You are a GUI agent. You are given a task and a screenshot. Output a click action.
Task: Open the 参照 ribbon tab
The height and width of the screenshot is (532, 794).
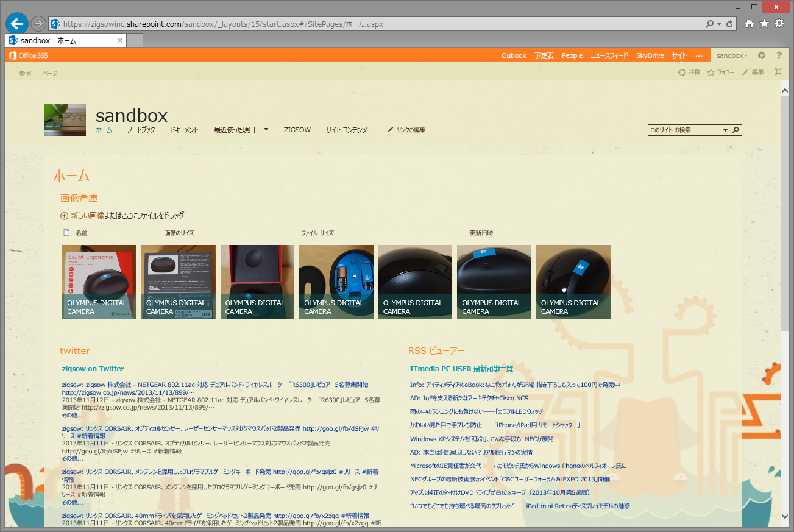coord(25,73)
